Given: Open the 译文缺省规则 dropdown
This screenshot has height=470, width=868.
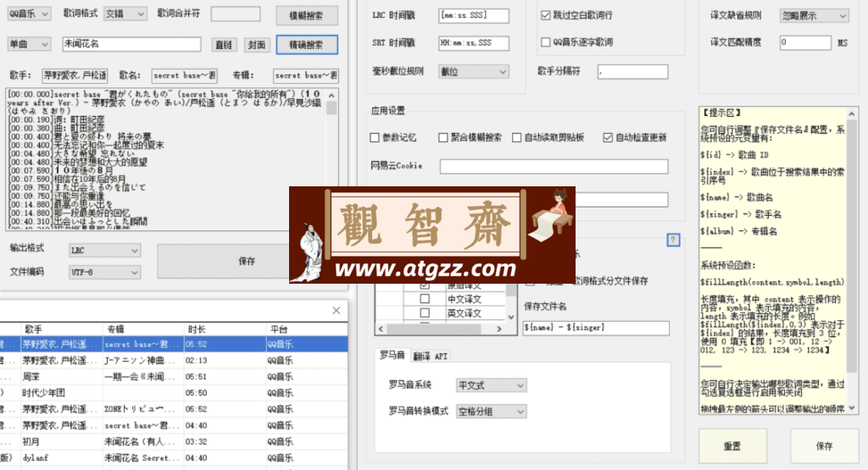Looking at the screenshot, I should coord(814,16).
